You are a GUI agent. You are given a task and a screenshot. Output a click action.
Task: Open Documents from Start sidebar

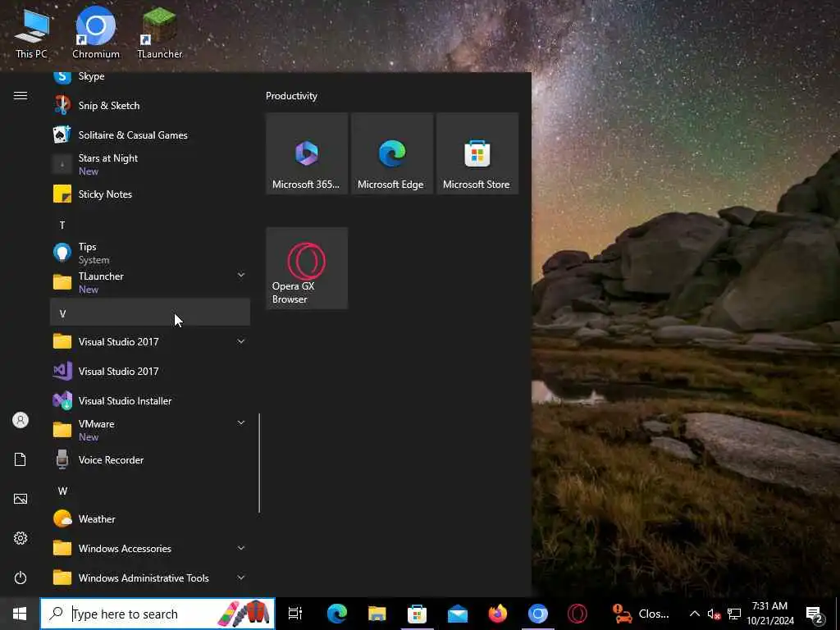coord(21,459)
